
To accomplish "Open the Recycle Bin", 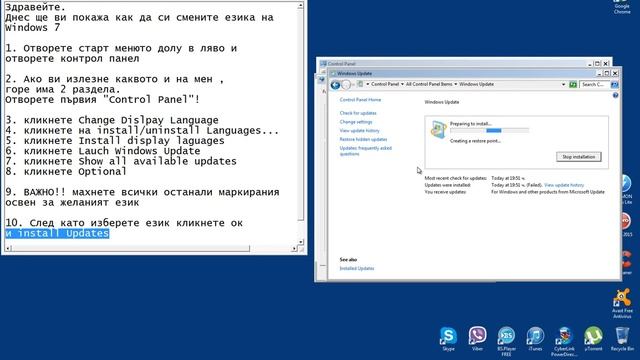I will (x=622, y=339).
